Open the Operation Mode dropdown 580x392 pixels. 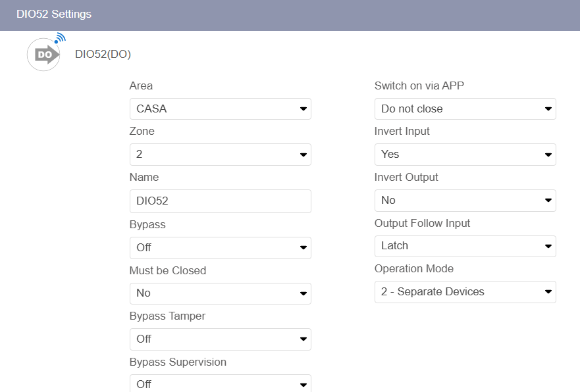[465, 292]
